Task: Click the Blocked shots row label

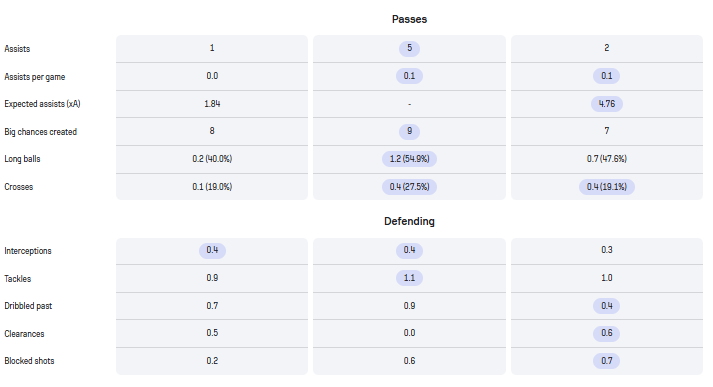Action: pos(29,361)
